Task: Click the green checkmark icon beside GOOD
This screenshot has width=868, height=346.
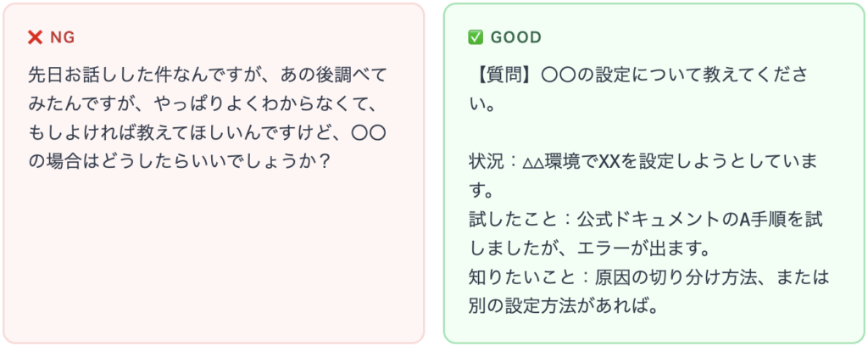Action: [476, 37]
